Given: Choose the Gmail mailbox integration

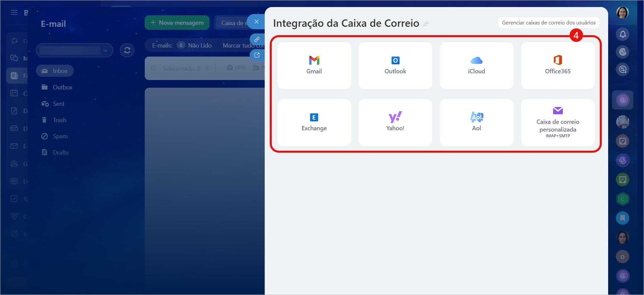Looking at the screenshot, I should click(x=314, y=65).
